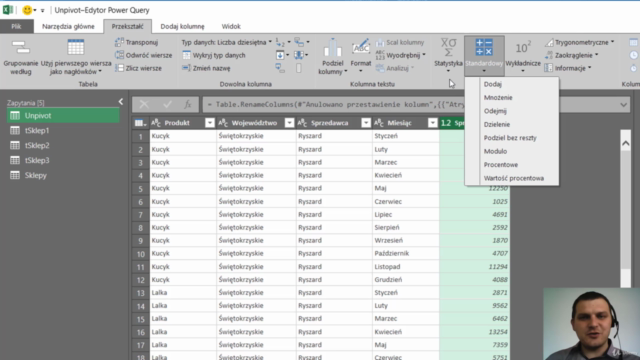Choose Dzielenie from the Standardowy menu
The height and width of the screenshot is (360, 640).
(x=497, y=124)
